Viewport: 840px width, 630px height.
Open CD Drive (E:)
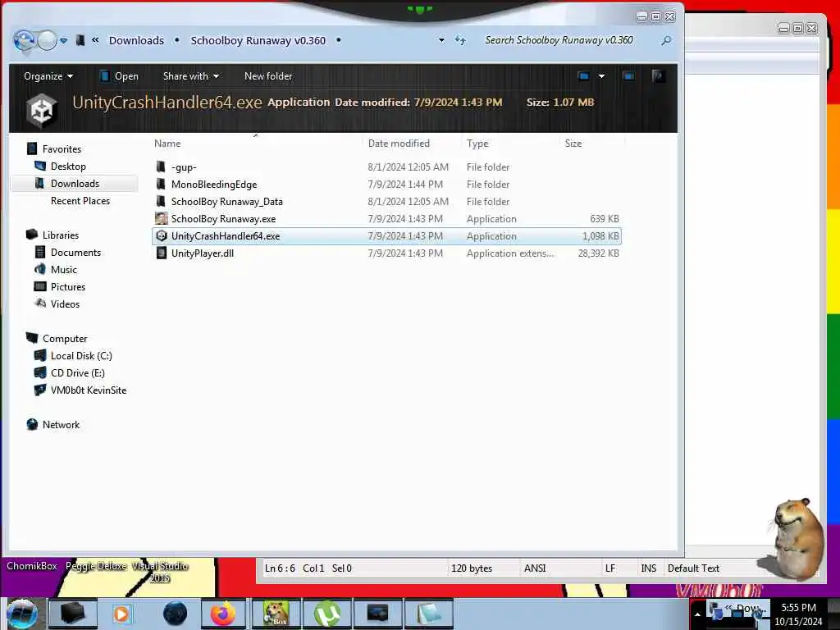click(78, 373)
